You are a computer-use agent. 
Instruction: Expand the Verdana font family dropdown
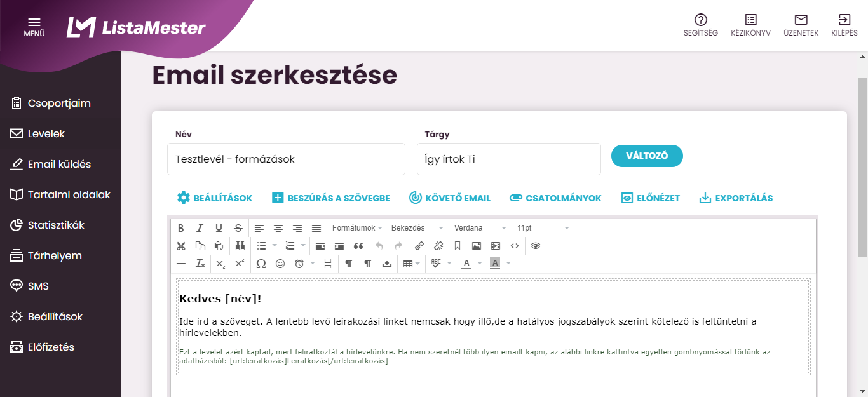tap(480, 228)
